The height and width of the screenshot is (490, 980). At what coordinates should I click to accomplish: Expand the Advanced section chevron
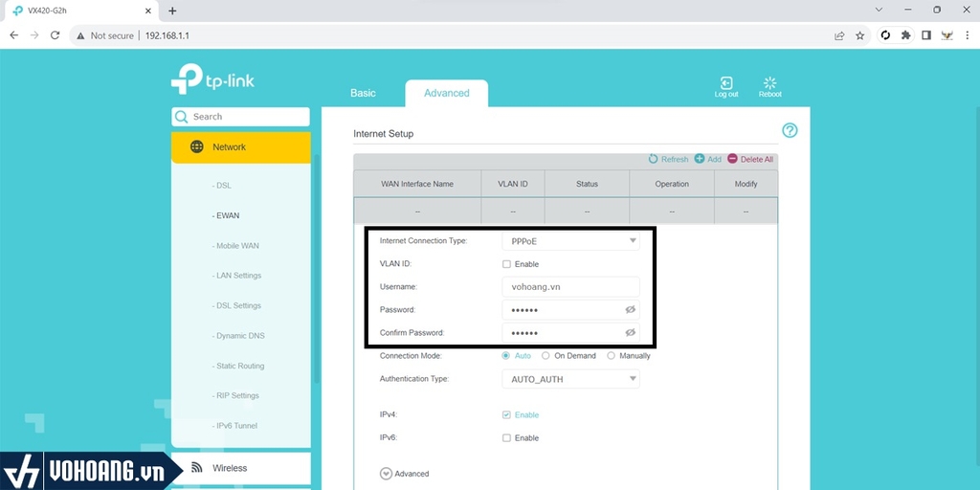[386, 474]
